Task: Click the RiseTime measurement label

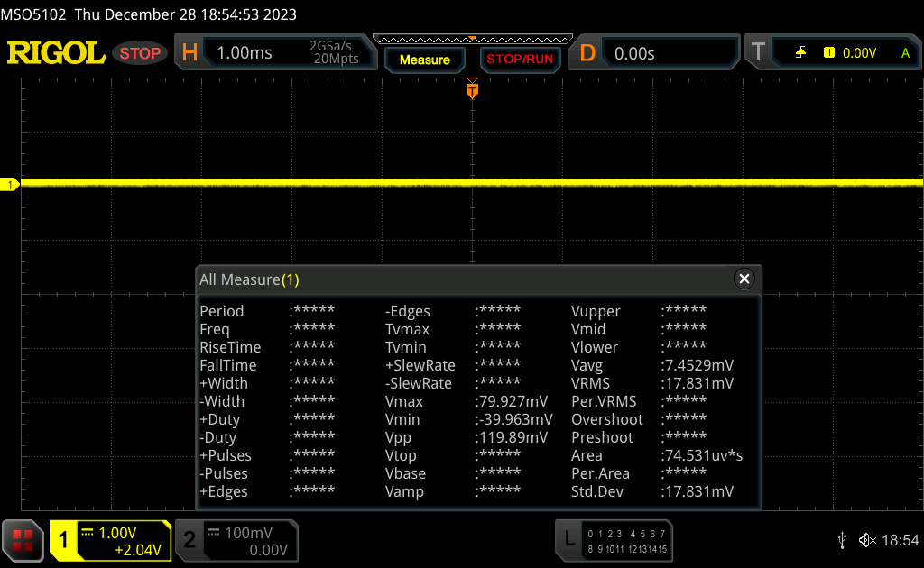Action: pyautogui.click(x=230, y=347)
